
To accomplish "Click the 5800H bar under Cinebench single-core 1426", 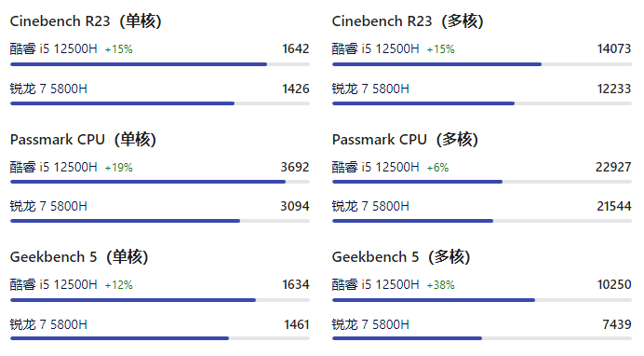I will click(x=123, y=103).
